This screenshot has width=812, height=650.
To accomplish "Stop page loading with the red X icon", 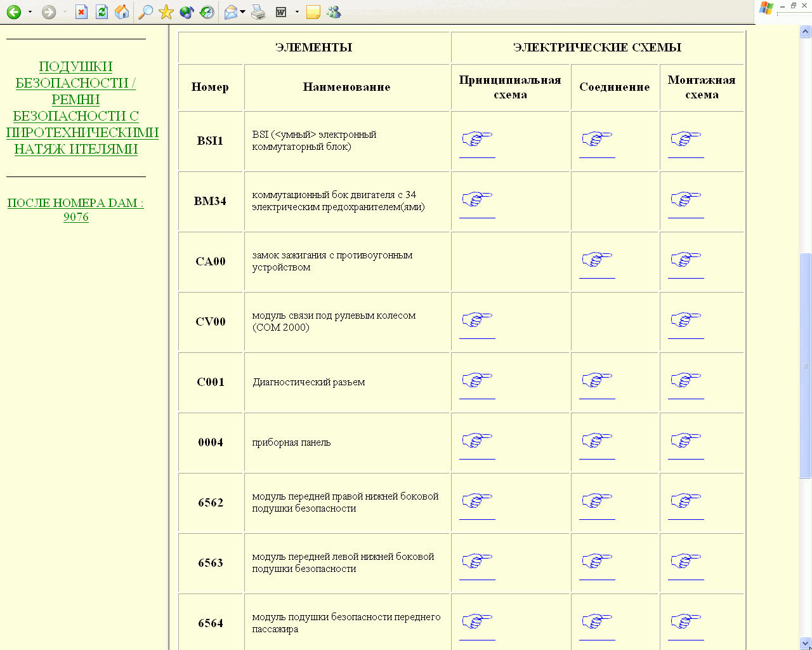I will pos(81,12).
